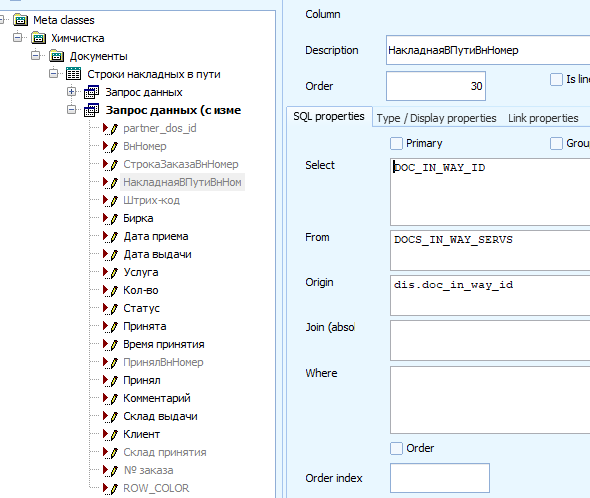This screenshot has height=498, width=590.
Task: Click into the Where text area
Action: pos(490,400)
